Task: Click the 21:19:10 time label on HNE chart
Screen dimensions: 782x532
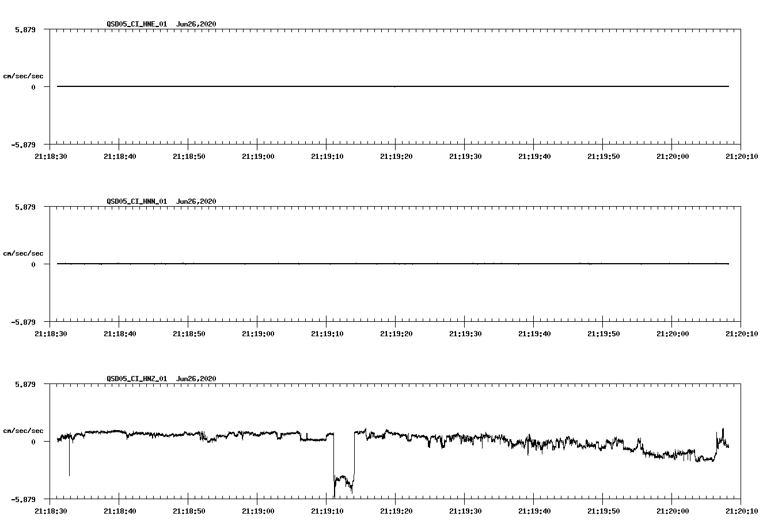Action: tap(327, 156)
